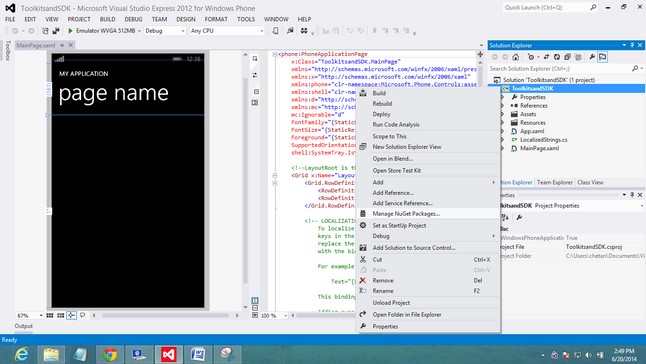Swap panes icon between designer and XAML
The height and width of the screenshot is (364, 646).
pos(255,75)
